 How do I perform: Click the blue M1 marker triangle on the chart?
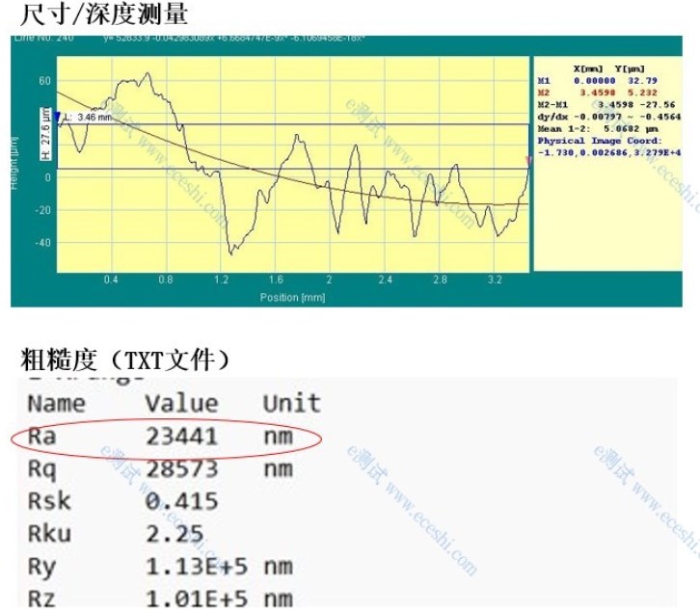click(57, 117)
